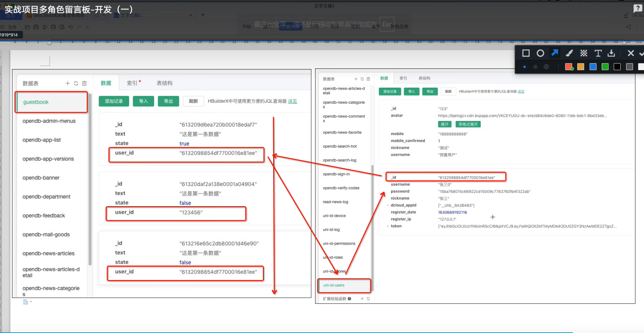Click the WPS print icon

pos(53,27)
